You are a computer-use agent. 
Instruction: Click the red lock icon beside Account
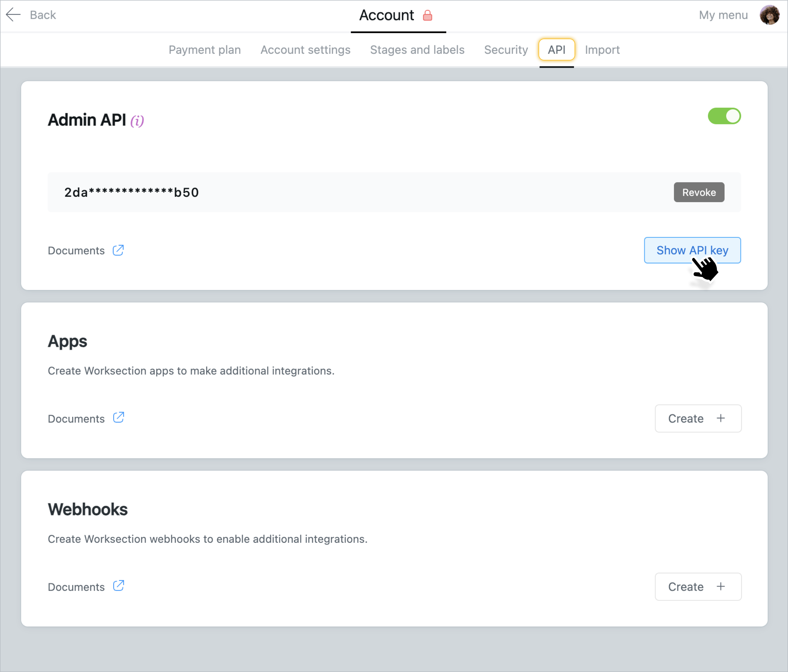point(427,16)
